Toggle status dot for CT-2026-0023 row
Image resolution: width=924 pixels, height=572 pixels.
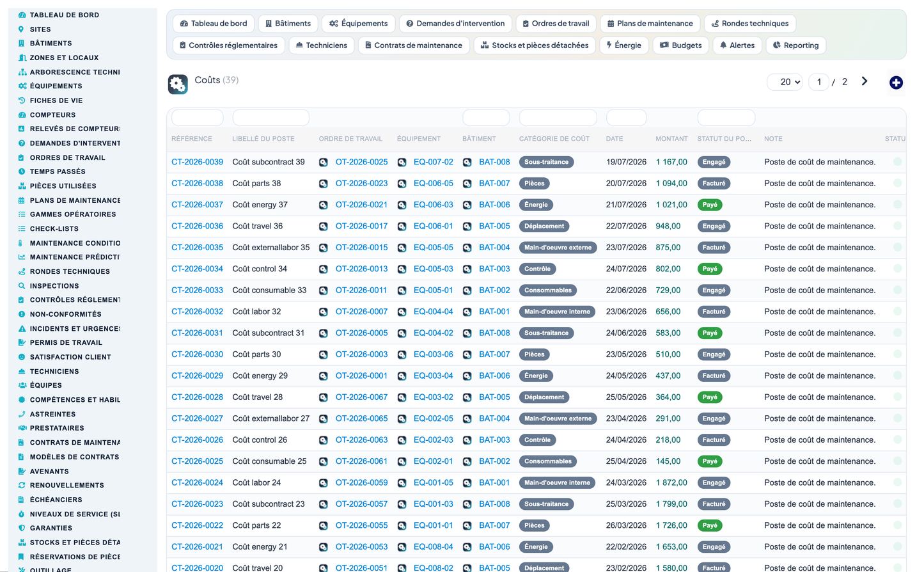click(898, 504)
